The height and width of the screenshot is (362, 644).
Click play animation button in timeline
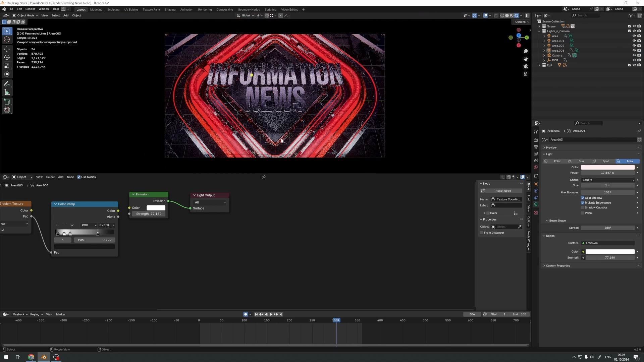pyautogui.click(x=271, y=314)
